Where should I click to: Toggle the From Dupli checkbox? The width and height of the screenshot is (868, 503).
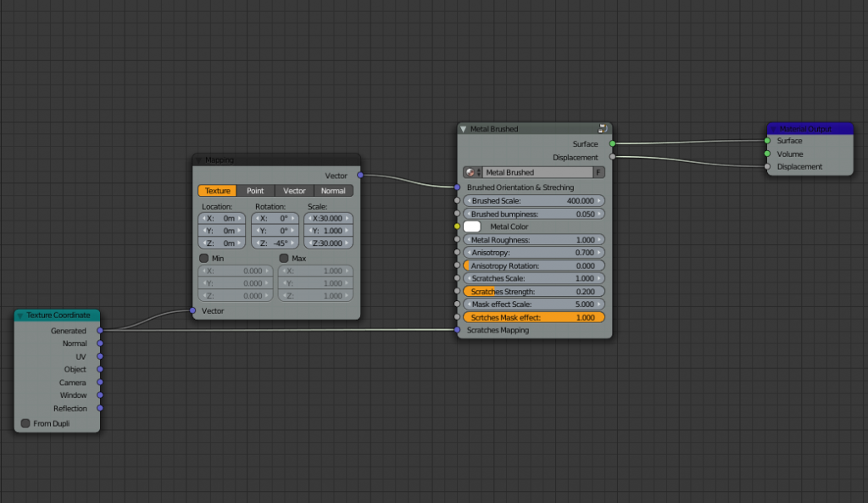tap(25, 423)
